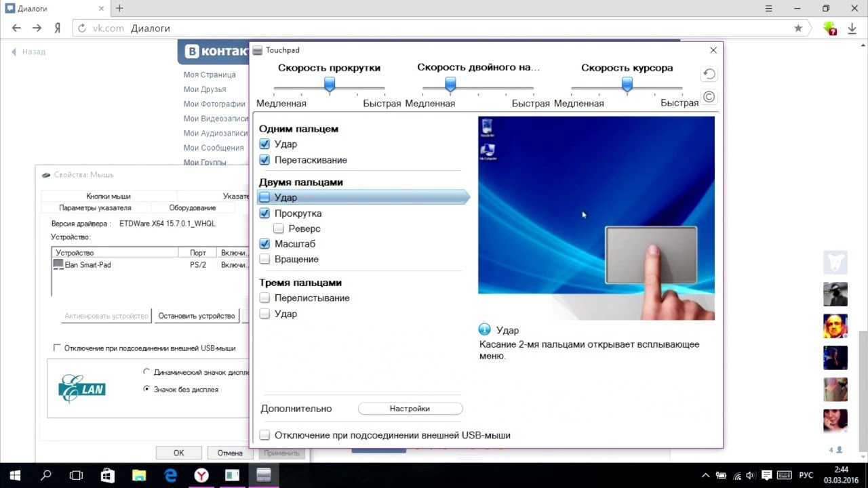
Task: Click Скорость двойного нажатия slider handle
Action: 450,84
